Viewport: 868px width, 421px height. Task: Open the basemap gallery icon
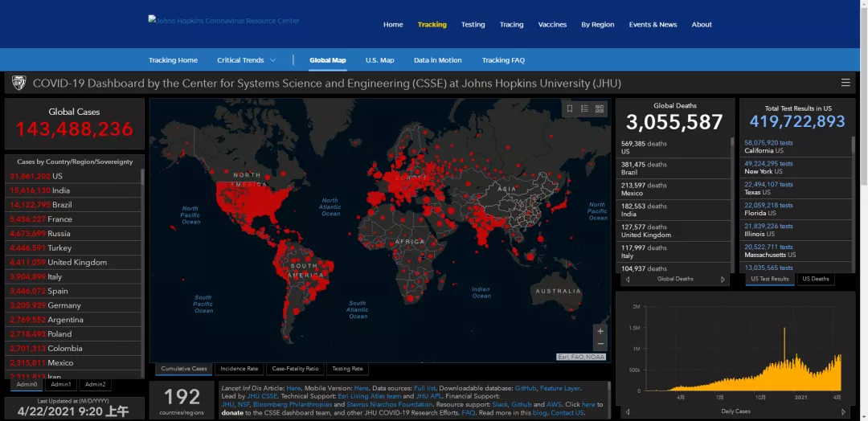(600, 109)
